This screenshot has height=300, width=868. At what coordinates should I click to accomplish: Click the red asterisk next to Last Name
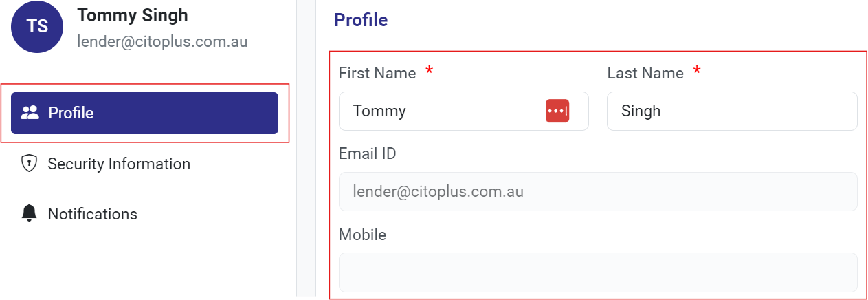pos(697,72)
